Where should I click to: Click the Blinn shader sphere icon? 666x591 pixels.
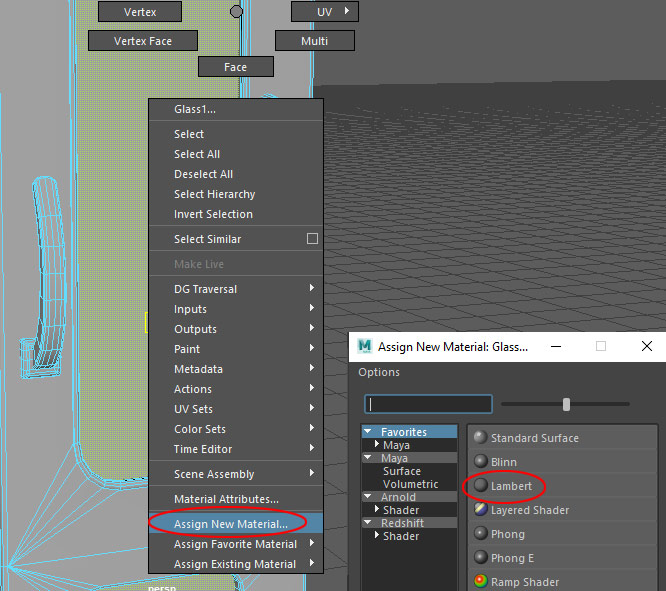click(x=480, y=462)
